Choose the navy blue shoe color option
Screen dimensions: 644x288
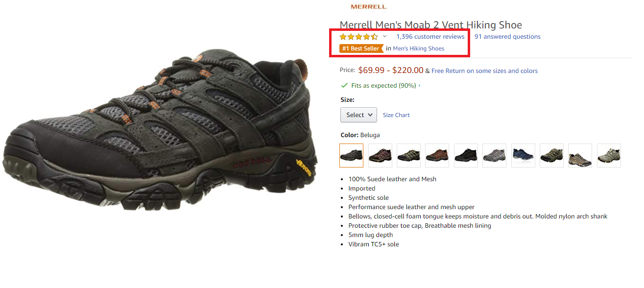(x=523, y=156)
